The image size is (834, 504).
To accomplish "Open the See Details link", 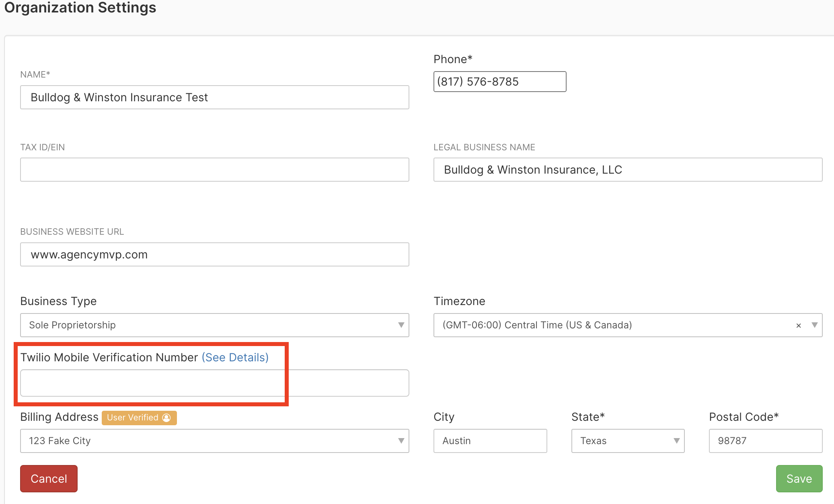I will [x=235, y=357].
